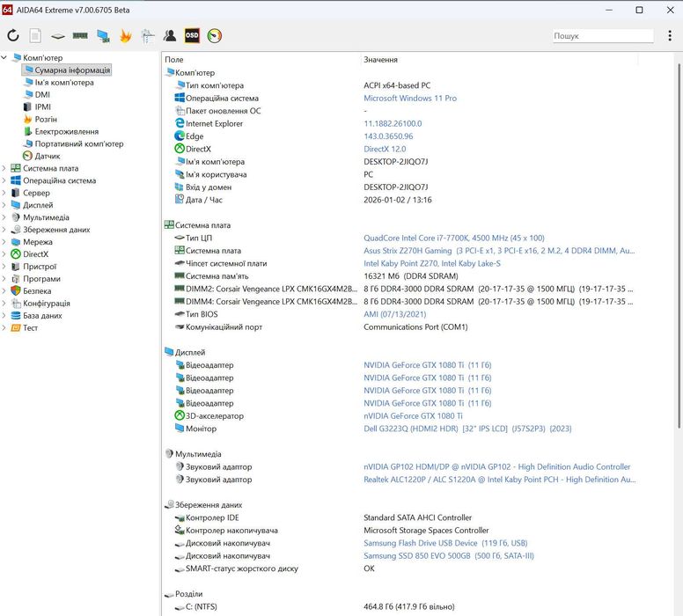Click the gauge sensor panel toolbar icon

click(x=215, y=36)
